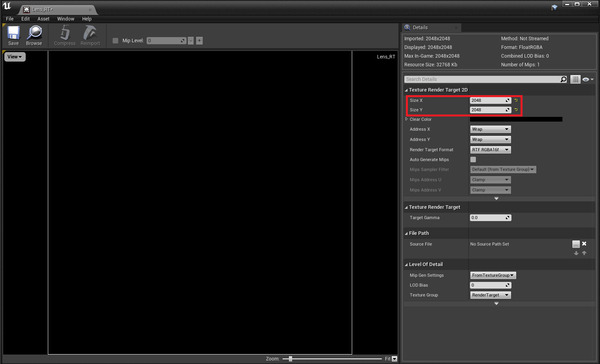This screenshot has width=600, height=364.
Task: Click the search magnifier in Details
Action: coord(563,79)
